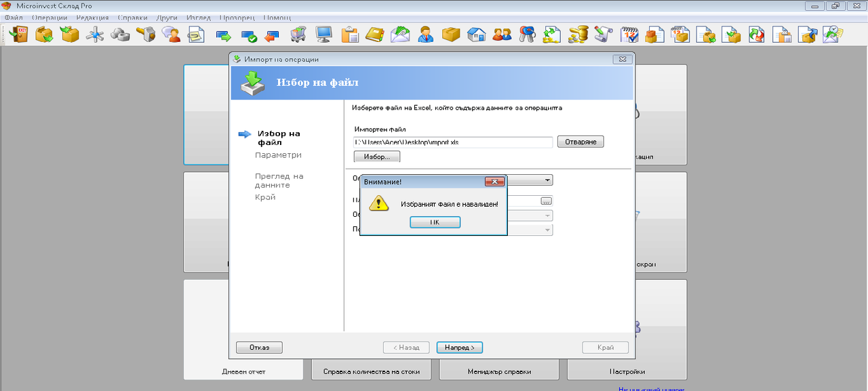This screenshot has height=391, width=868.
Task: Click the blue network star toolbar icon
Action: click(94, 34)
